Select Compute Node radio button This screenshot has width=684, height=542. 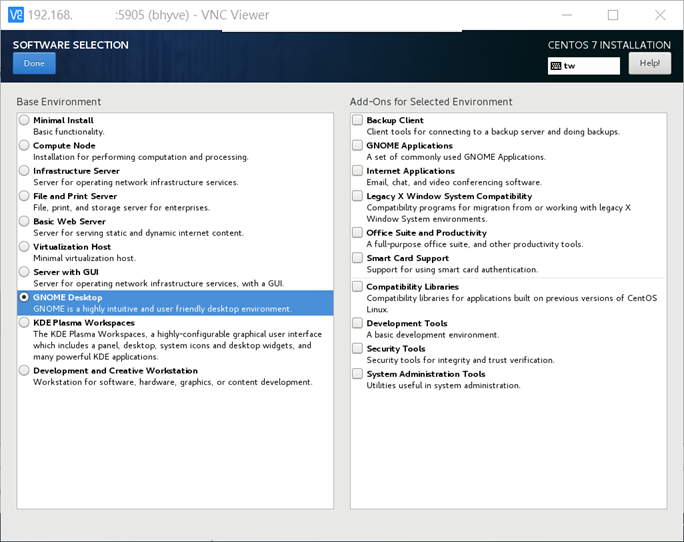(24, 145)
